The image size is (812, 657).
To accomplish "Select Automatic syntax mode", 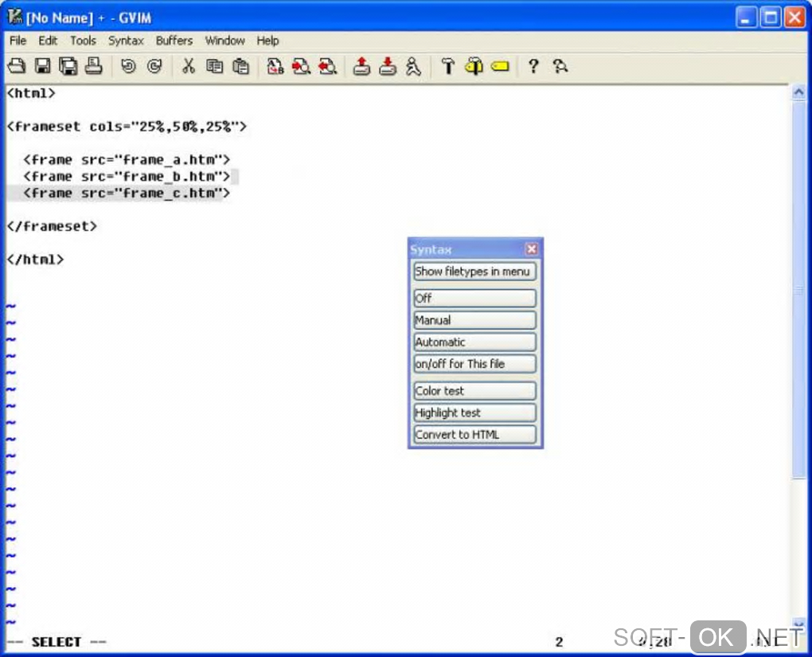I will click(474, 342).
